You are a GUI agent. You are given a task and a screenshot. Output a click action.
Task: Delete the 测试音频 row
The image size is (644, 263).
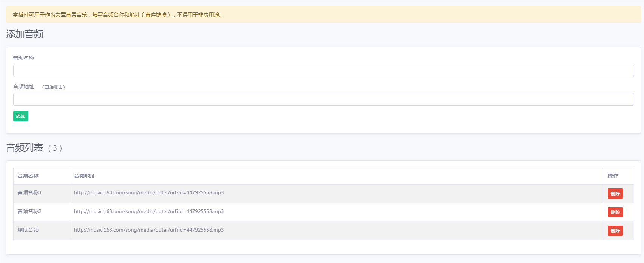tap(615, 231)
